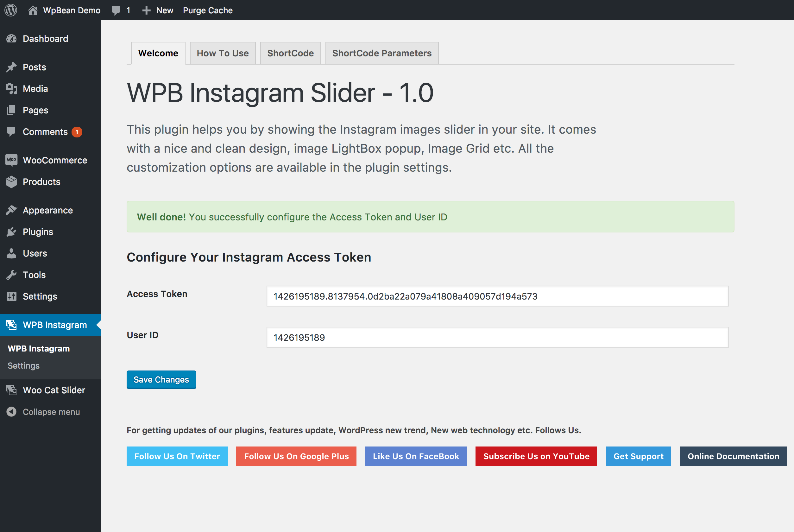
Task: Click the Media icon in sidebar
Action: point(11,89)
